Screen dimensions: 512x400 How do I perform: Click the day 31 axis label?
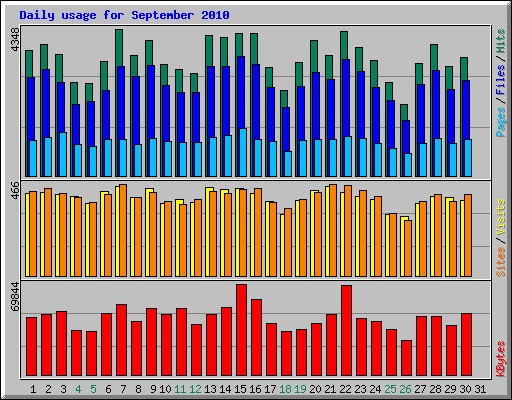[x=480, y=389]
